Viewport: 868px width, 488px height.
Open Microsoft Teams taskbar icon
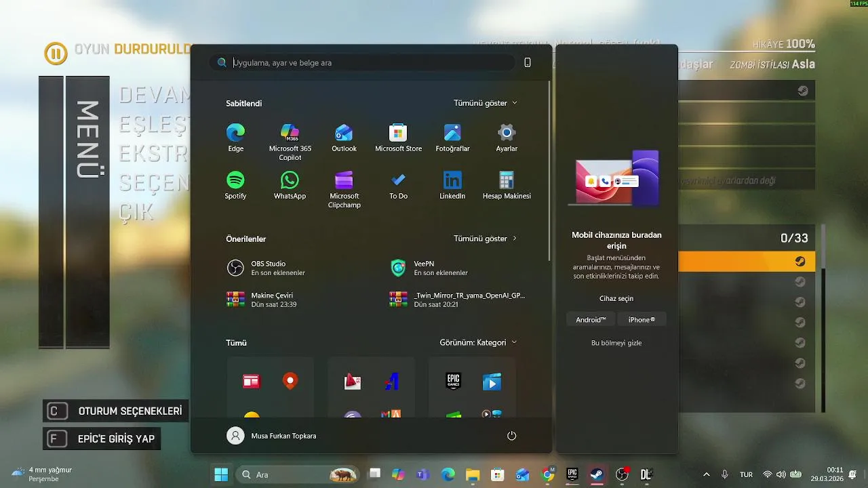(423, 474)
